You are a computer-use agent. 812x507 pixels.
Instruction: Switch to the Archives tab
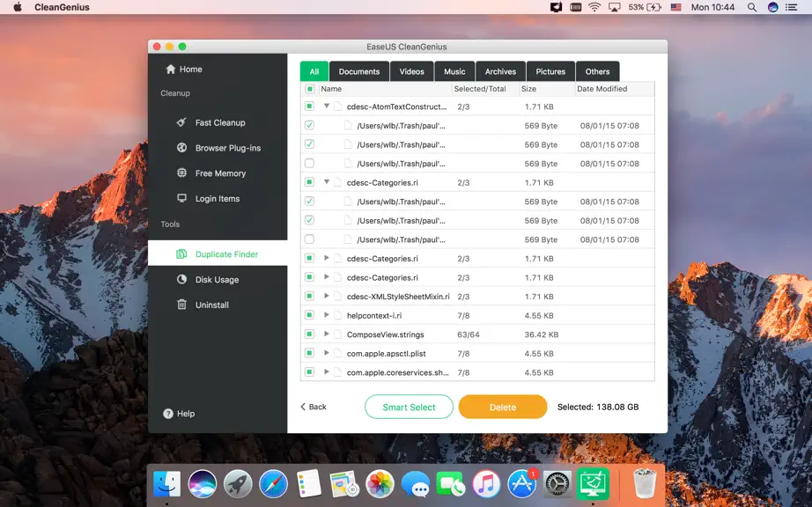[x=500, y=71]
